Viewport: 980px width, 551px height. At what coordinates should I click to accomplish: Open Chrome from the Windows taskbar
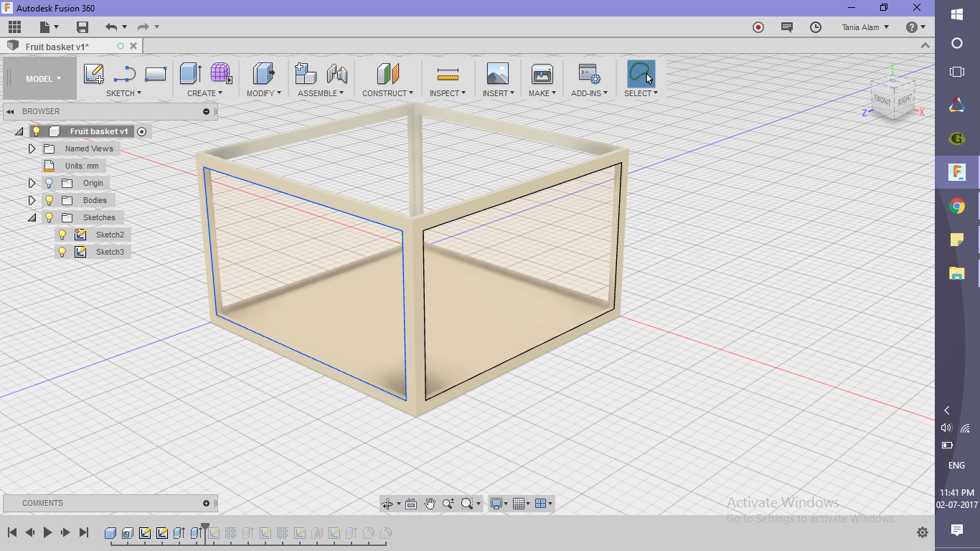(x=957, y=207)
